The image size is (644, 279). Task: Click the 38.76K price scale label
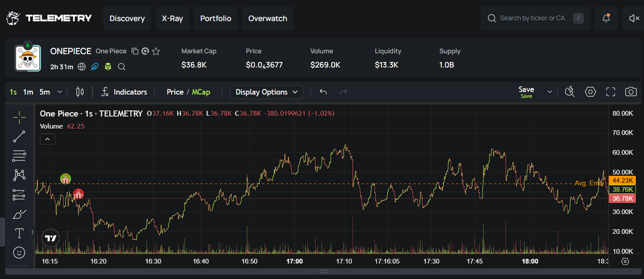(x=623, y=189)
